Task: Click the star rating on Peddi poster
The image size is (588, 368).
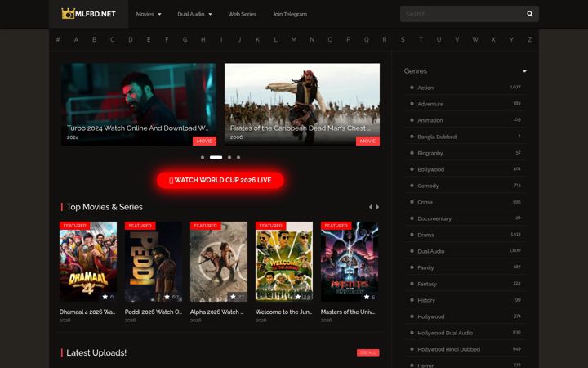Action: click(171, 297)
